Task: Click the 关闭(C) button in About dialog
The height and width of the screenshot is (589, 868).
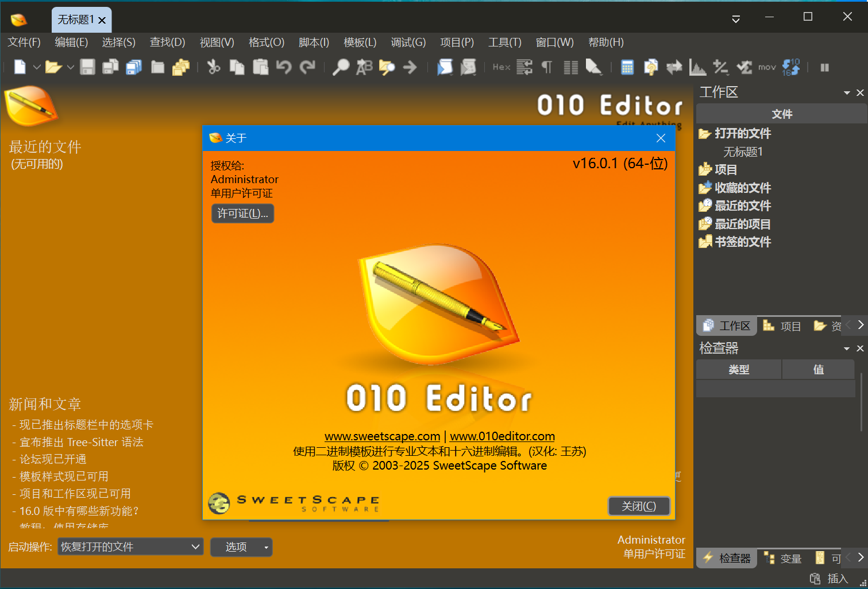Action: click(x=639, y=506)
